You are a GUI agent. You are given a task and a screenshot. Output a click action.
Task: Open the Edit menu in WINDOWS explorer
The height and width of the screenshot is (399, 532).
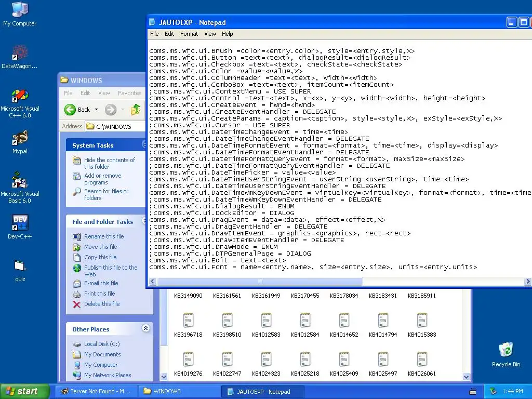pyautogui.click(x=85, y=93)
